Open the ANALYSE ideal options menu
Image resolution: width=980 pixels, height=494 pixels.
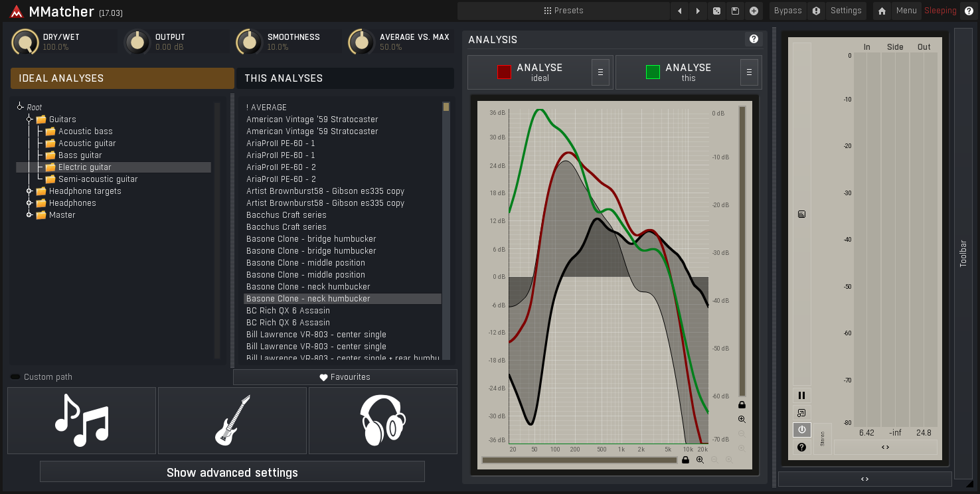tap(600, 72)
